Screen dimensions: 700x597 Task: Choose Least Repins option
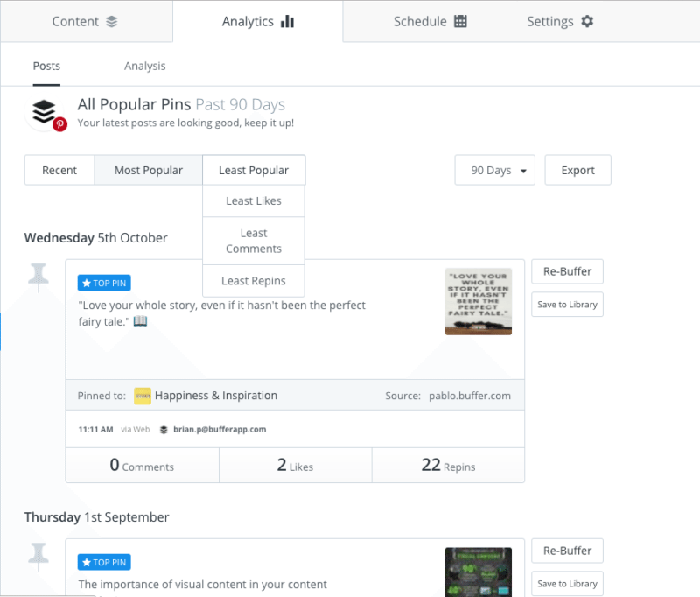click(254, 281)
